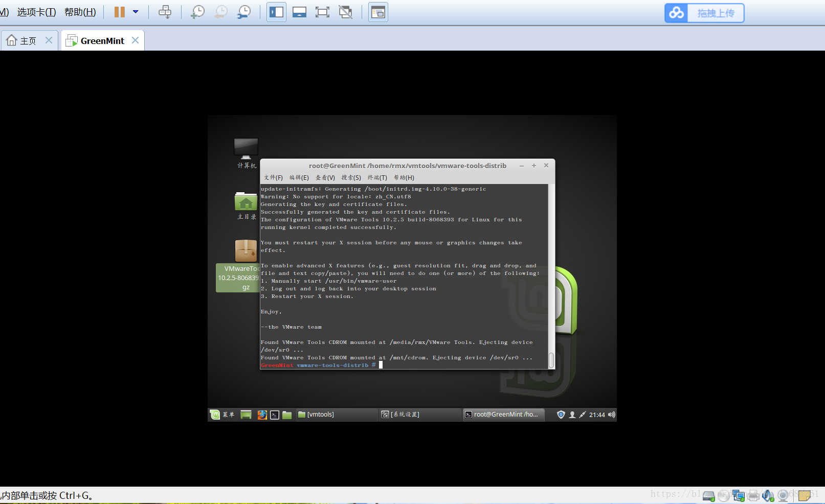825x504 pixels.
Task: Click the VMware pause virtual machine button
Action: point(119,12)
